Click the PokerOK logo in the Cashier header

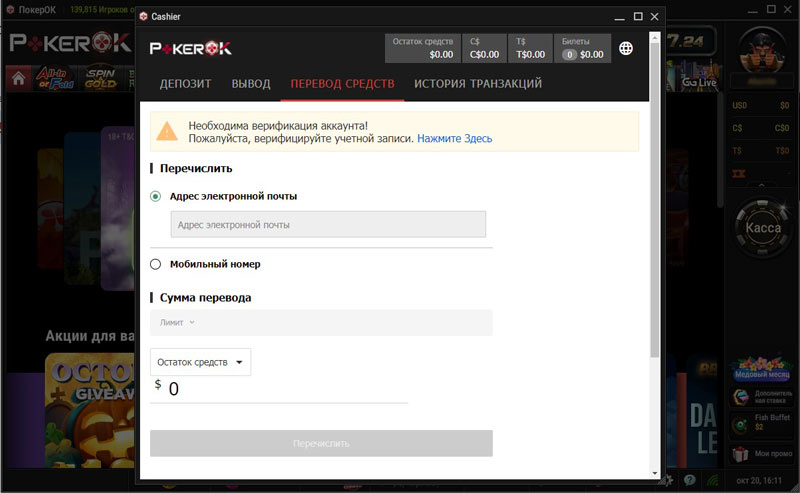(191, 48)
